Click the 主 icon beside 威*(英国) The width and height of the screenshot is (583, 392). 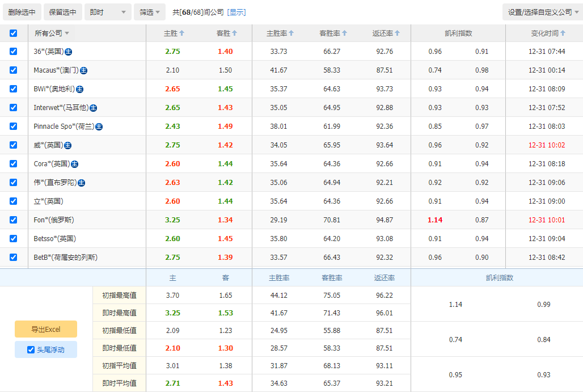pyautogui.click(x=68, y=145)
